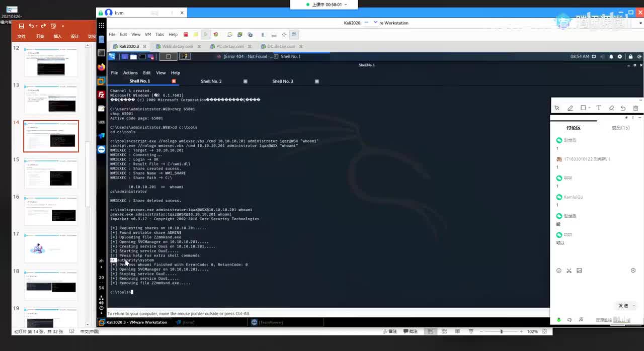Screen dimensions: 644x351
Task: Switch to 成员(15) members tab
Action: coord(620,128)
